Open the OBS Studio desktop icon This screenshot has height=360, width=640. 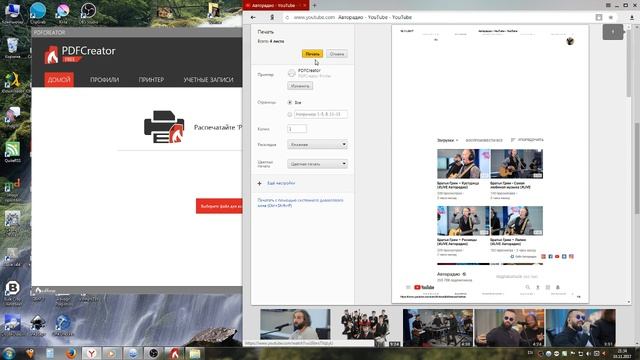click(x=88, y=13)
